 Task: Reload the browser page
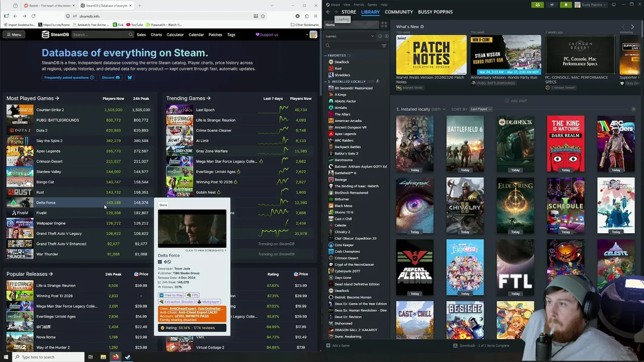(x=33, y=16)
